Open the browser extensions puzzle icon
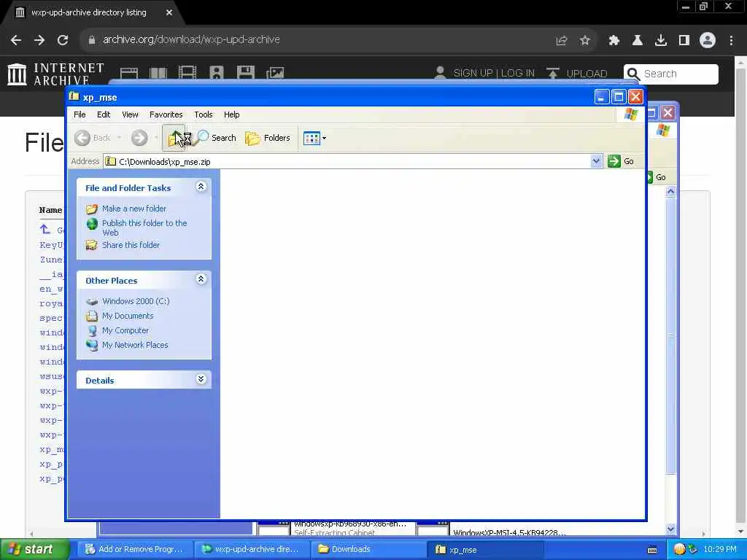Image resolution: width=747 pixels, height=560 pixels. click(614, 41)
